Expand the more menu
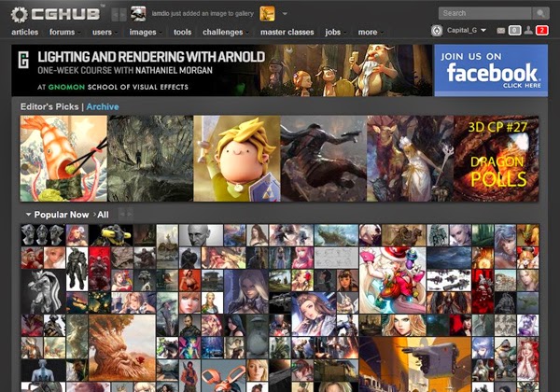 click(370, 32)
